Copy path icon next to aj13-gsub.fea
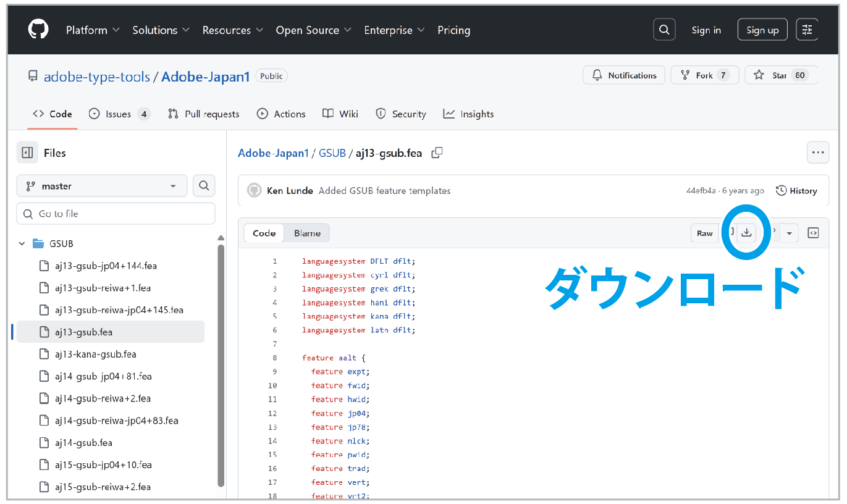Image resolution: width=847 pixels, height=504 pixels. (x=437, y=153)
